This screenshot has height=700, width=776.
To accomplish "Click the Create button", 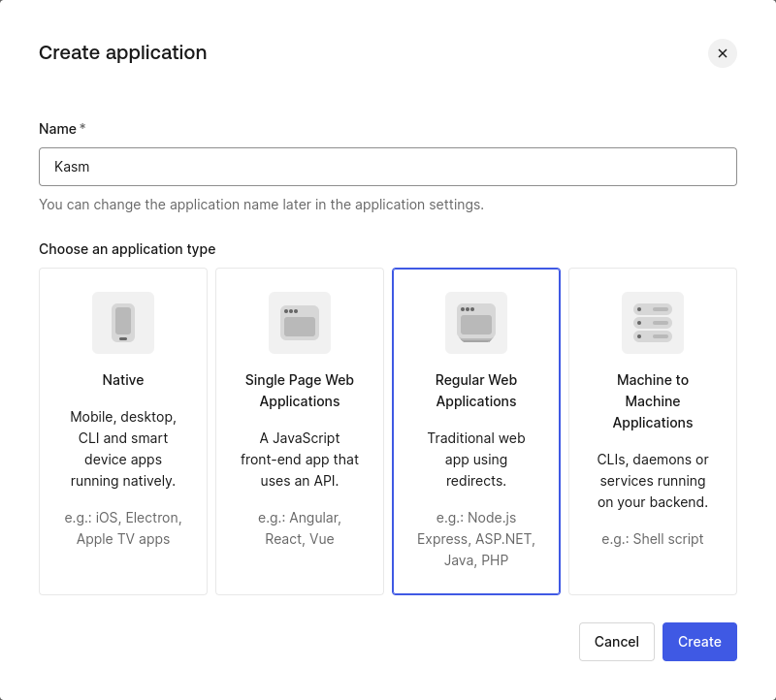I will coord(699,642).
